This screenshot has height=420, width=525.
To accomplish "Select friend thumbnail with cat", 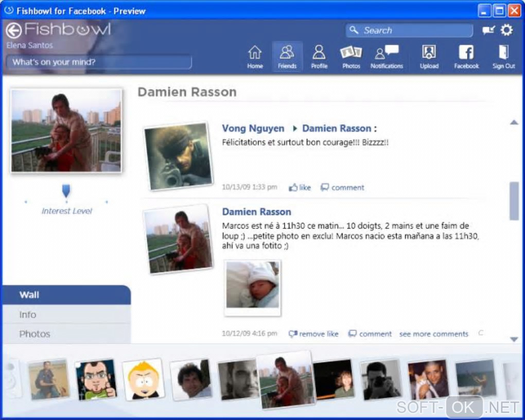I will [x=428, y=379].
